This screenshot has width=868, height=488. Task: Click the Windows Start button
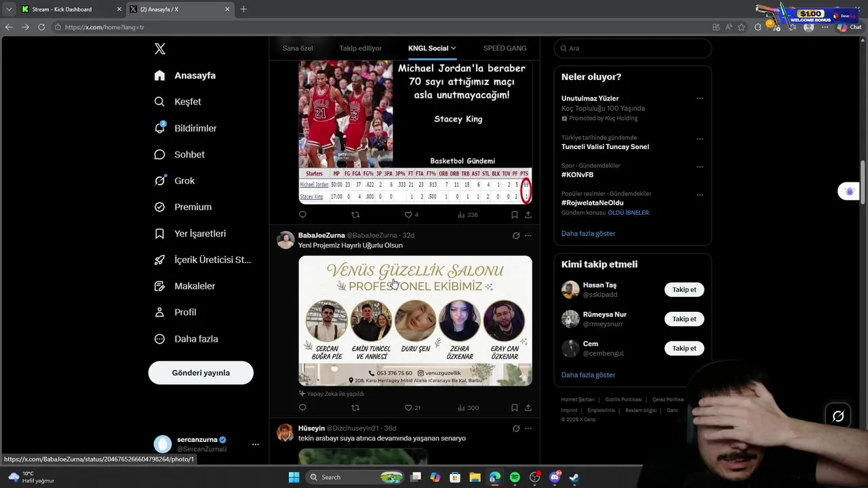[x=294, y=477]
